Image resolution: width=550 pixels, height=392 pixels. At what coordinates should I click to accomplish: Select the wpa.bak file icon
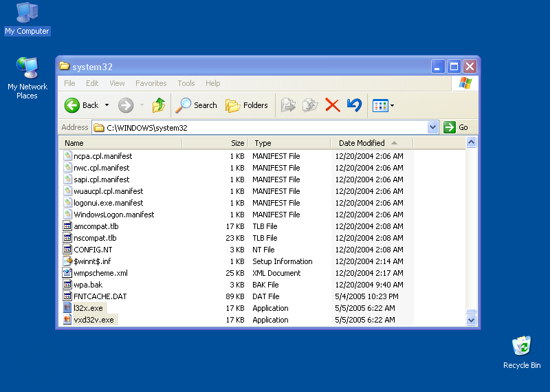[67, 285]
